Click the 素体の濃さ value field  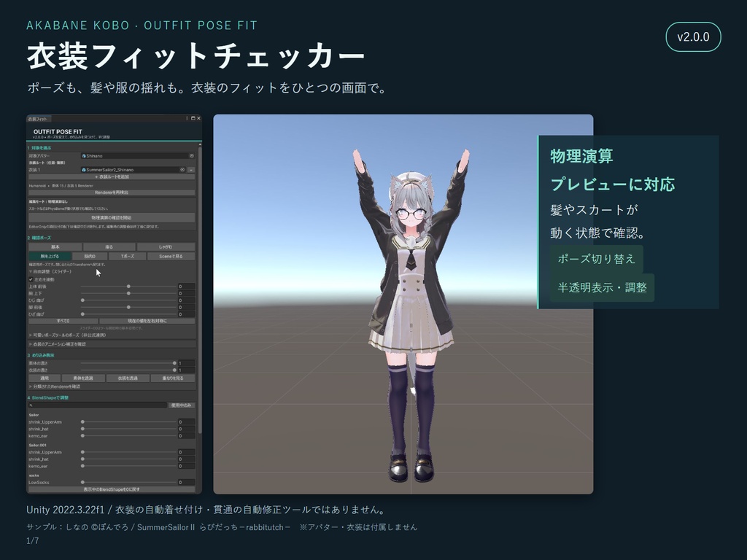click(186, 363)
